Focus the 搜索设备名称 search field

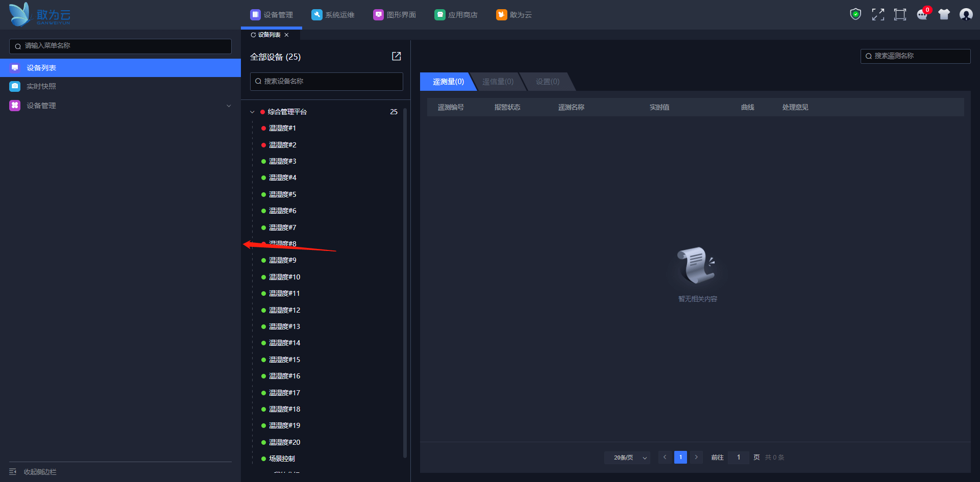pyautogui.click(x=327, y=81)
